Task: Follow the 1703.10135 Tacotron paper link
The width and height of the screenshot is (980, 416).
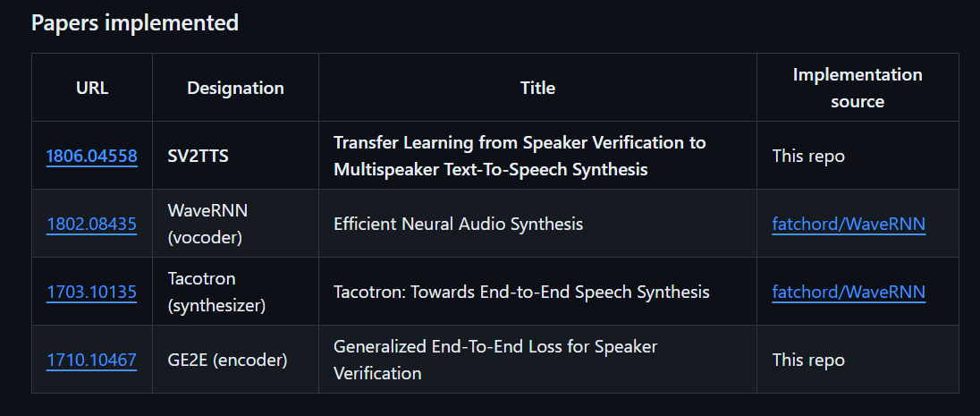Action: coord(92,293)
